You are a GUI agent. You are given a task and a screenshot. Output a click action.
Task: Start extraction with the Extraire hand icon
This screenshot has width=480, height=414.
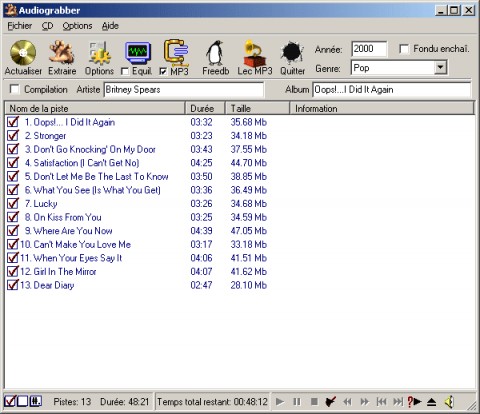click(62, 52)
